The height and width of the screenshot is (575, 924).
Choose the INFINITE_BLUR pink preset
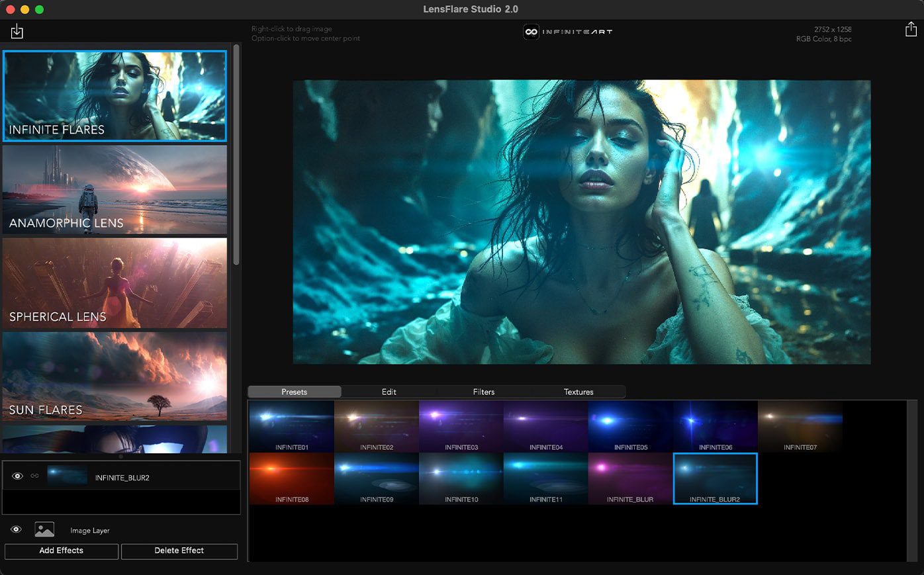click(x=630, y=478)
